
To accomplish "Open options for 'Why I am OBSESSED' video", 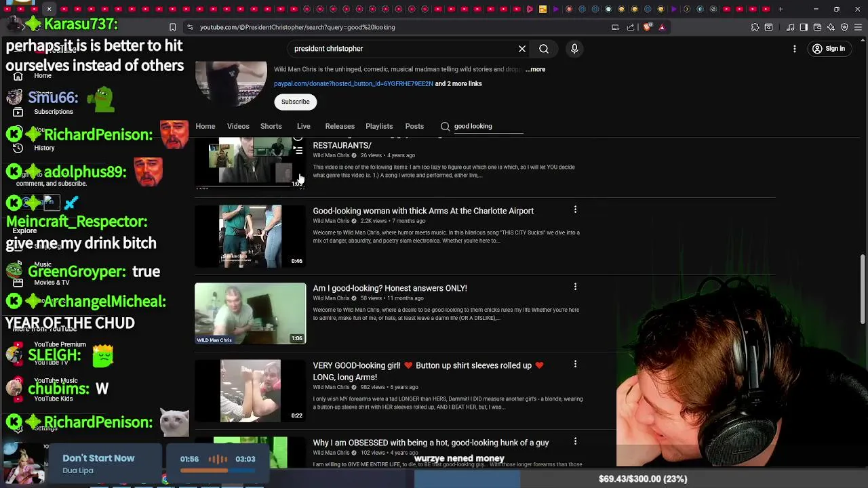I will [x=575, y=441].
